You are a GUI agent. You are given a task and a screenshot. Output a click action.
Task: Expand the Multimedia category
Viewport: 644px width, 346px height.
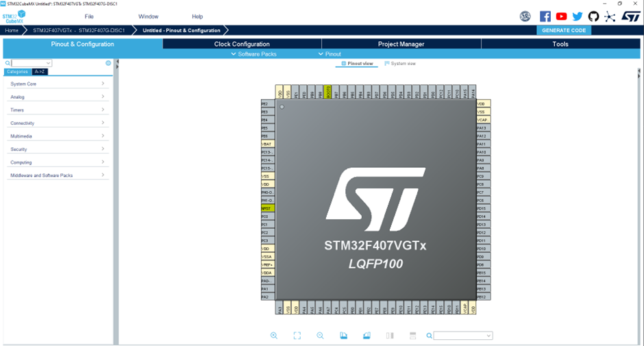pos(58,136)
